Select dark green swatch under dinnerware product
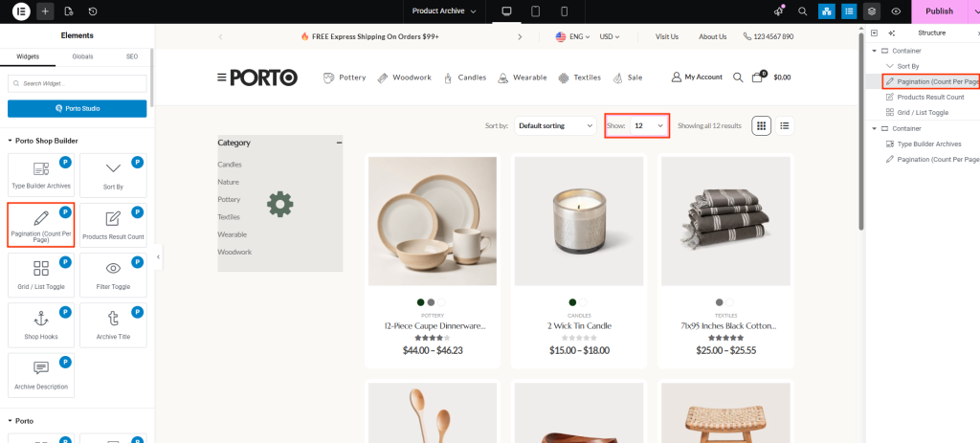Screen dimensions: 980x443 point(420,301)
